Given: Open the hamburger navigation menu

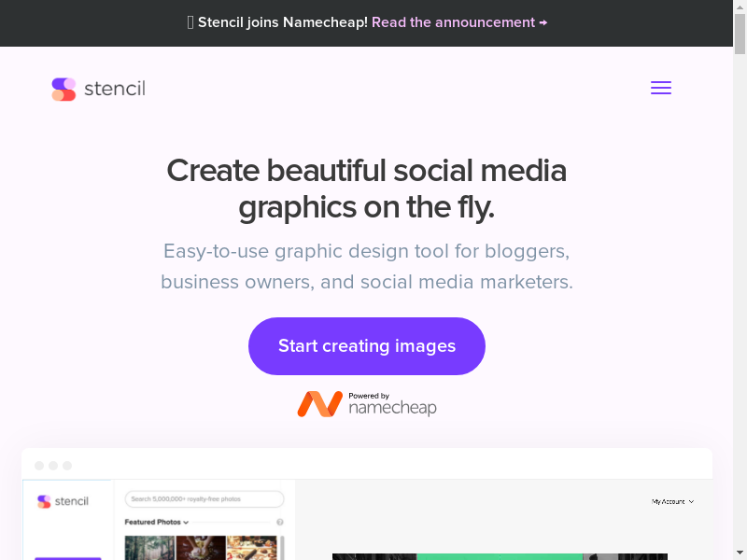Looking at the screenshot, I should point(661,89).
